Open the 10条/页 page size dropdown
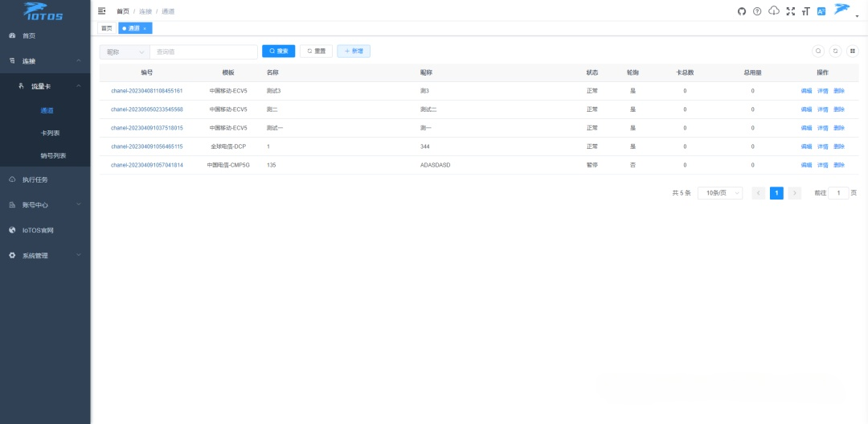Image resolution: width=868 pixels, height=424 pixels. click(720, 193)
